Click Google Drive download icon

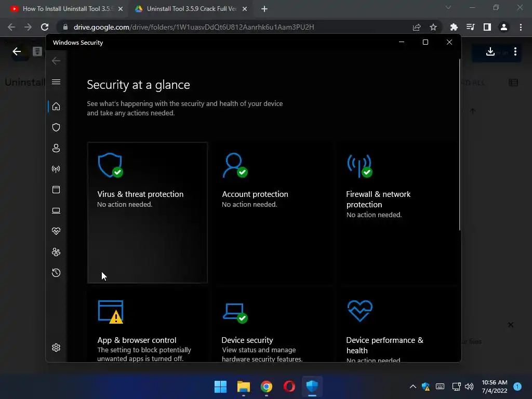coord(490,51)
